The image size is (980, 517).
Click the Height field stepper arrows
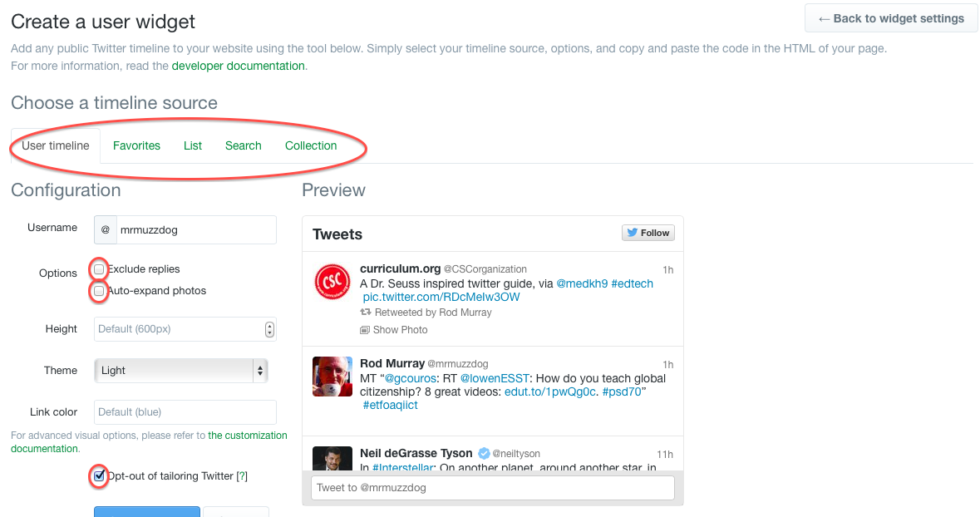269,329
